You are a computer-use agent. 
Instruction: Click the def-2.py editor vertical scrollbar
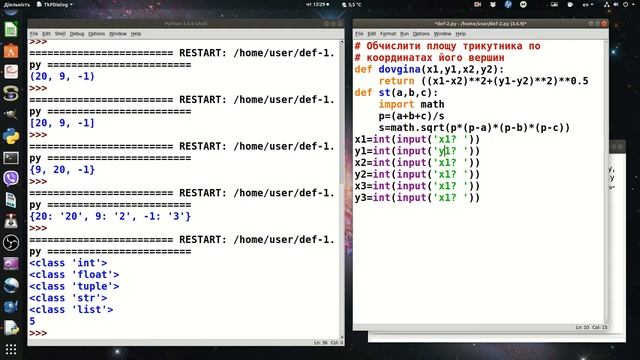606,182
